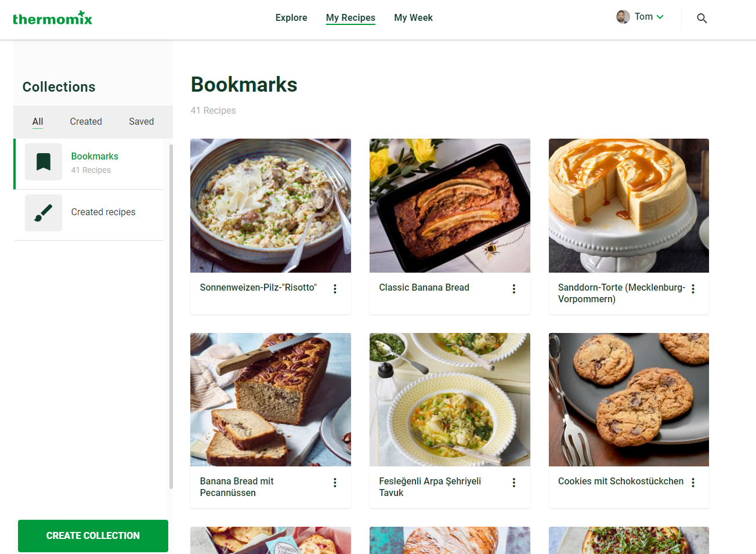Open the search magnifier icon
The image size is (756, 554).
(701, 19)
